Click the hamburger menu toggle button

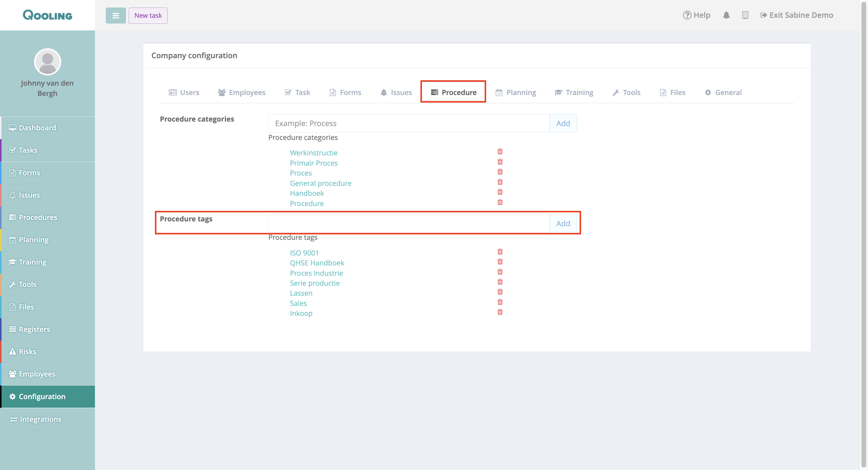coord(115,15)
